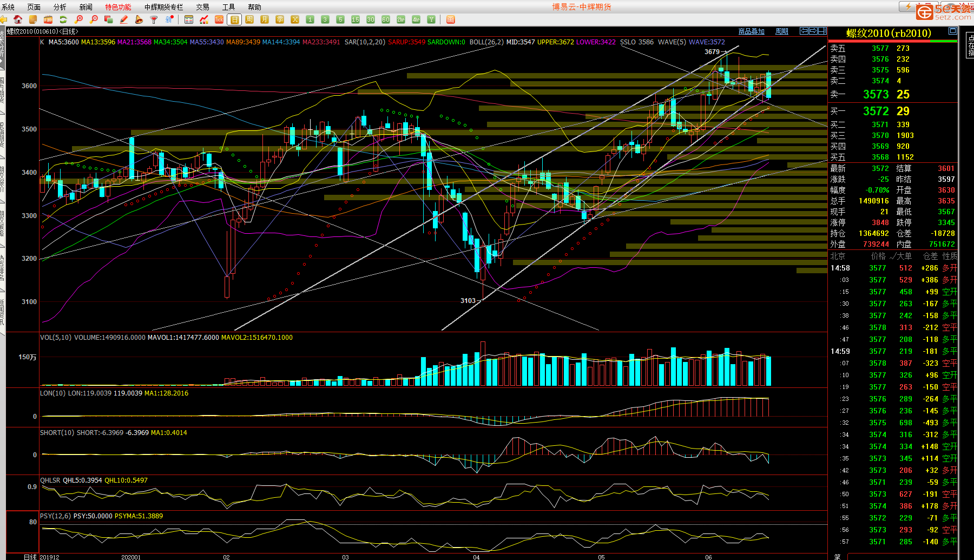Open the 新 news icon
Image resolution: width=974 pixels, height=560 pixels.
pos(169,19)
